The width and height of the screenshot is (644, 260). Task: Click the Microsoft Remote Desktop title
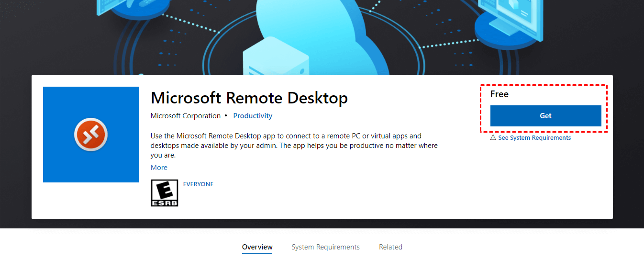pyautogui.click(x=249, y=98)
